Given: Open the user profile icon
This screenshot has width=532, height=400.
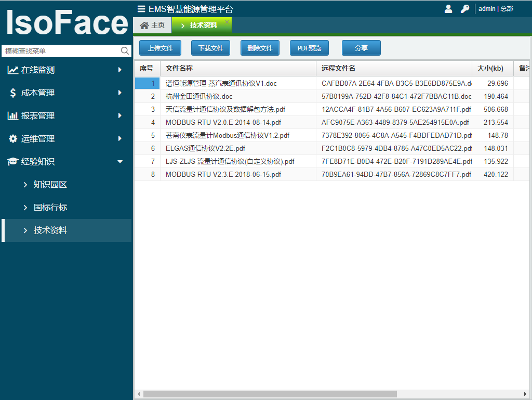Looking at the screenshot, I should coord(448,9).
